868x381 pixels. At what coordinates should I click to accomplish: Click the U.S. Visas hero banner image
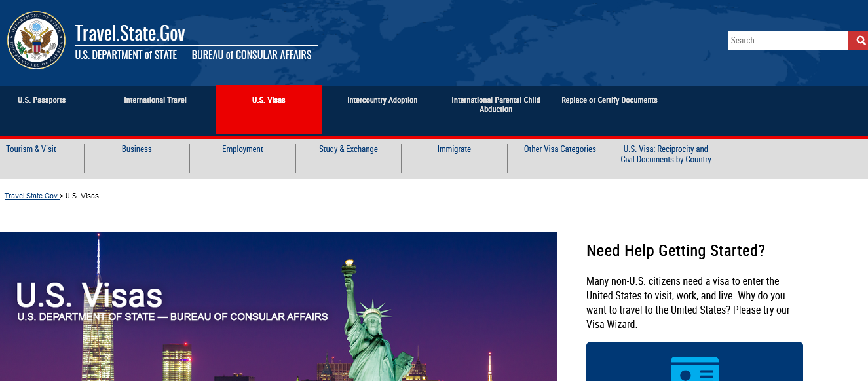point(278,306)
